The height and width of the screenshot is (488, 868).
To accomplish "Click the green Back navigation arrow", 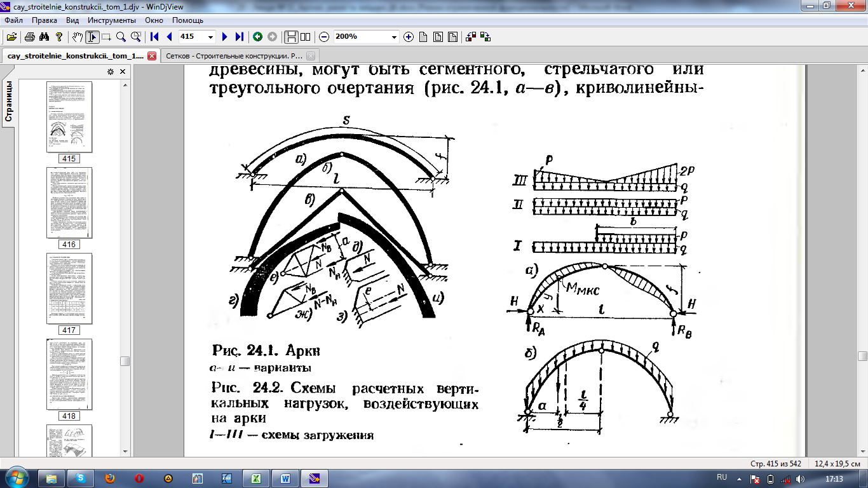I will (257, 37).
